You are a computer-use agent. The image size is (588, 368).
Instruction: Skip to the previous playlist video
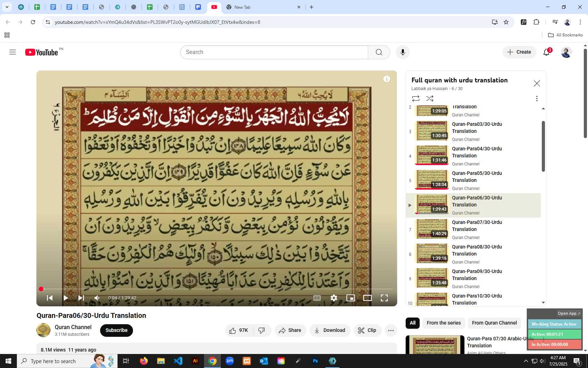(x=50, y=298)
